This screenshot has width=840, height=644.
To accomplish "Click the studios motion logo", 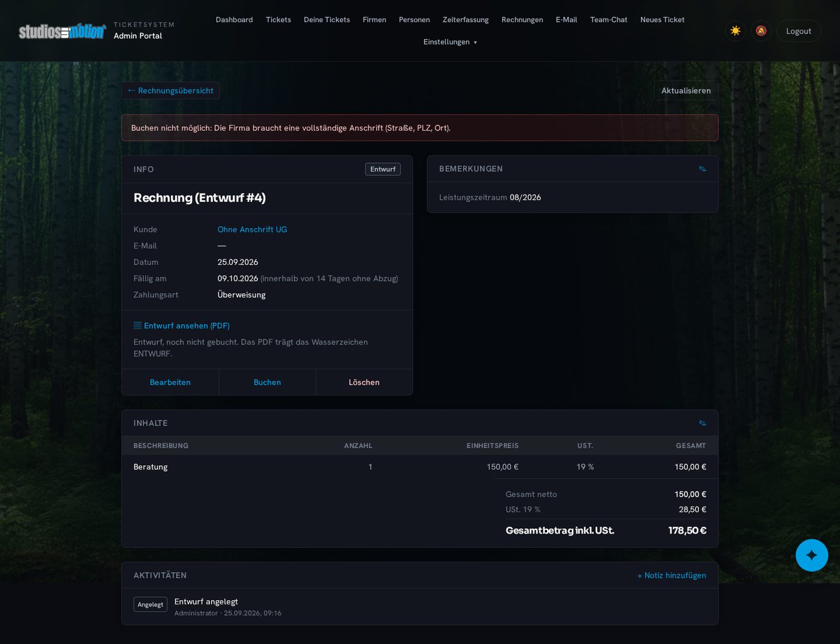I will (x=62, y=31).
